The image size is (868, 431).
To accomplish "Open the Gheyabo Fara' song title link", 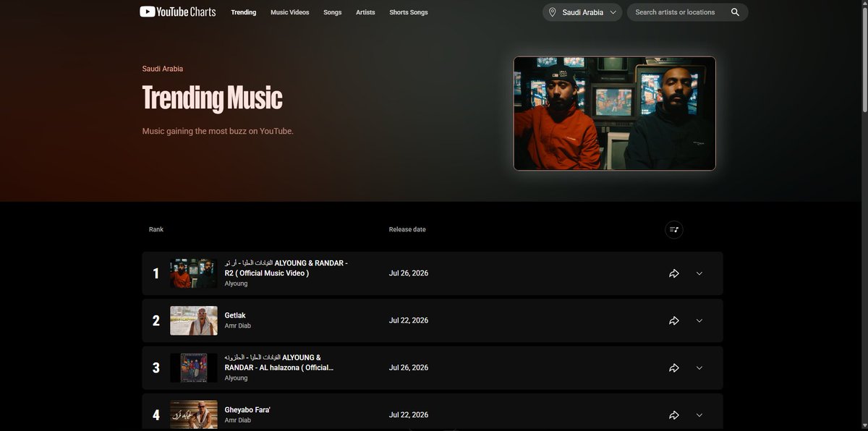I will (x=247, y=410).
